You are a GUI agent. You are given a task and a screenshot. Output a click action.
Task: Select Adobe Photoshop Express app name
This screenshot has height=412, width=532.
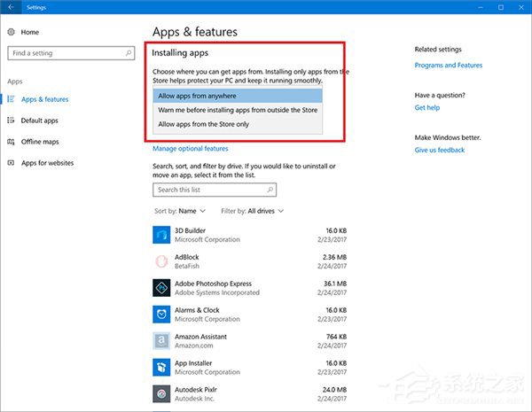(213, 284)
